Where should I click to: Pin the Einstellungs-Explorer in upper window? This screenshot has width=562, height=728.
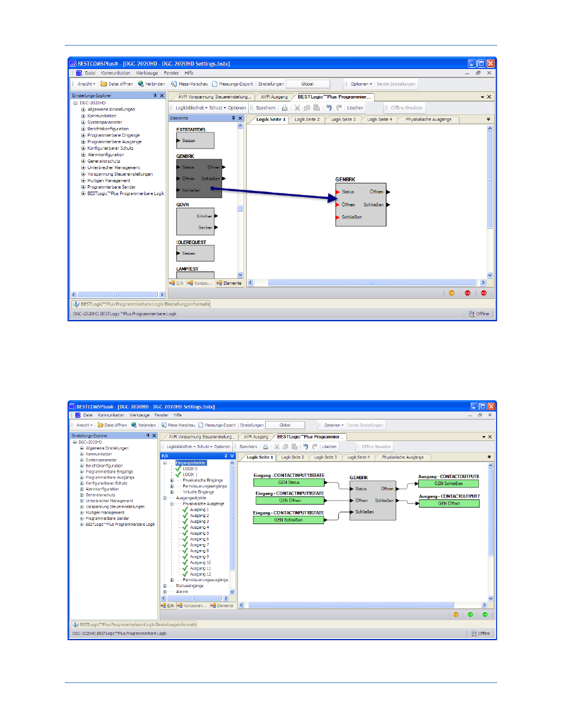pos(155,95)
